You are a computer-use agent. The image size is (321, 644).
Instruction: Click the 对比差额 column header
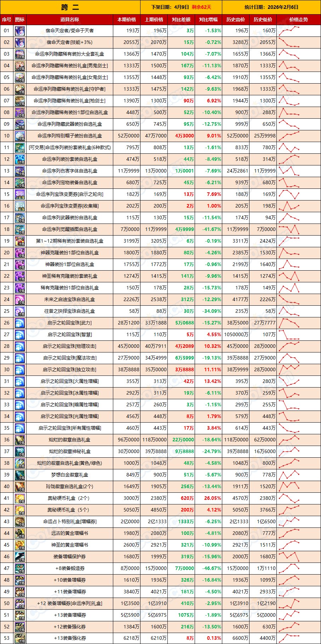click(181, 20)
